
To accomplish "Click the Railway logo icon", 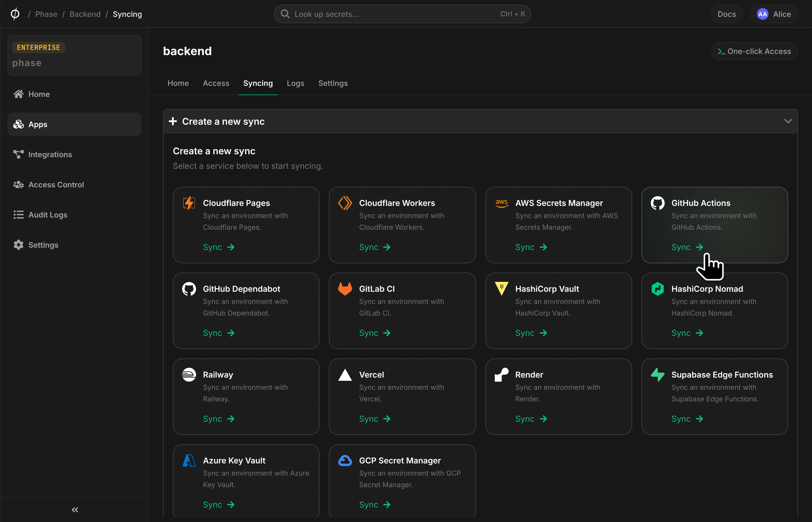I will tap(189, 375).
